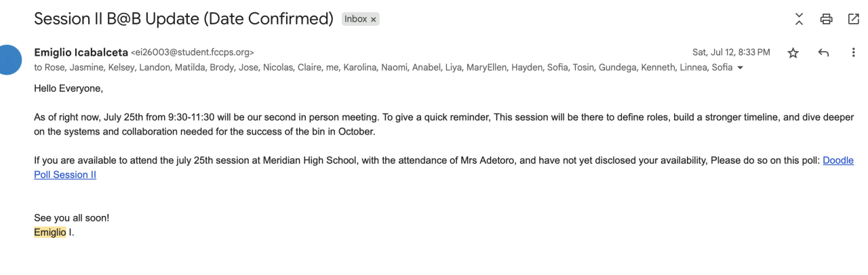Click the "See you all soon!" line
Viewport: 868px width, 275px height.
pyautogui.click(x=71, y=218)
